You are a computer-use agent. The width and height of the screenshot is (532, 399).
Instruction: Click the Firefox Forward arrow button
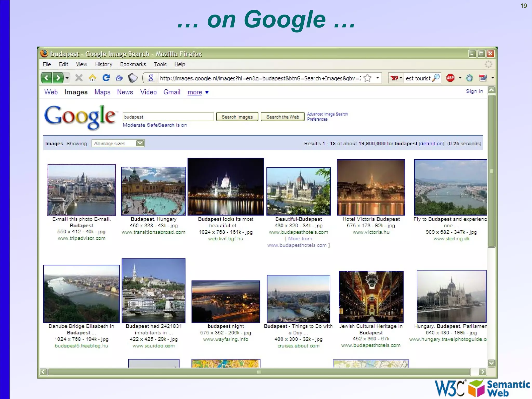pyautogui.click(x=58, y=78)
